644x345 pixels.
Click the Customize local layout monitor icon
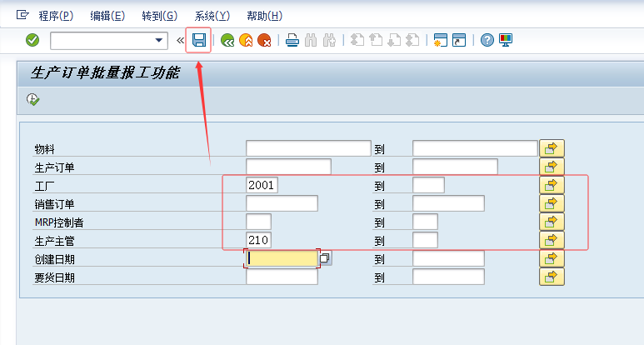(x=506, y=40)
